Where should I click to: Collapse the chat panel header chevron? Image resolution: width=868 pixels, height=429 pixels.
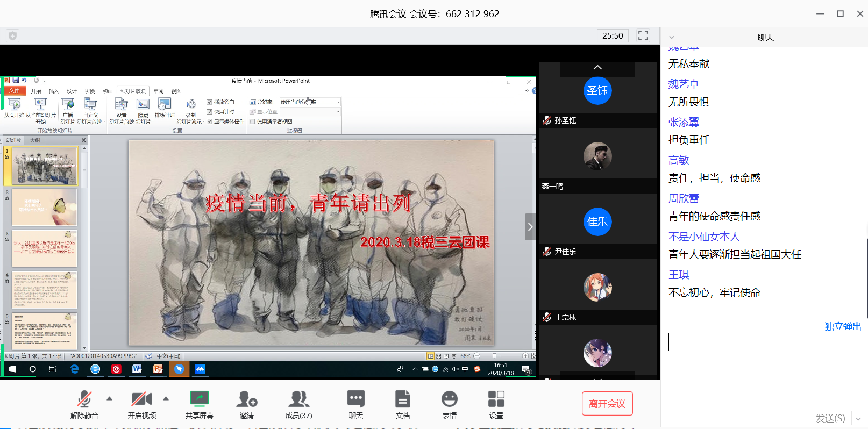[x=672, y=38]
